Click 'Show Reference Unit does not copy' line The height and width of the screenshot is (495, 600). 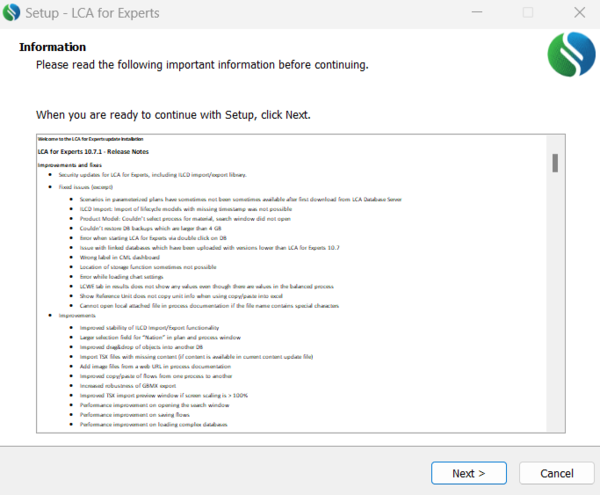181,296
